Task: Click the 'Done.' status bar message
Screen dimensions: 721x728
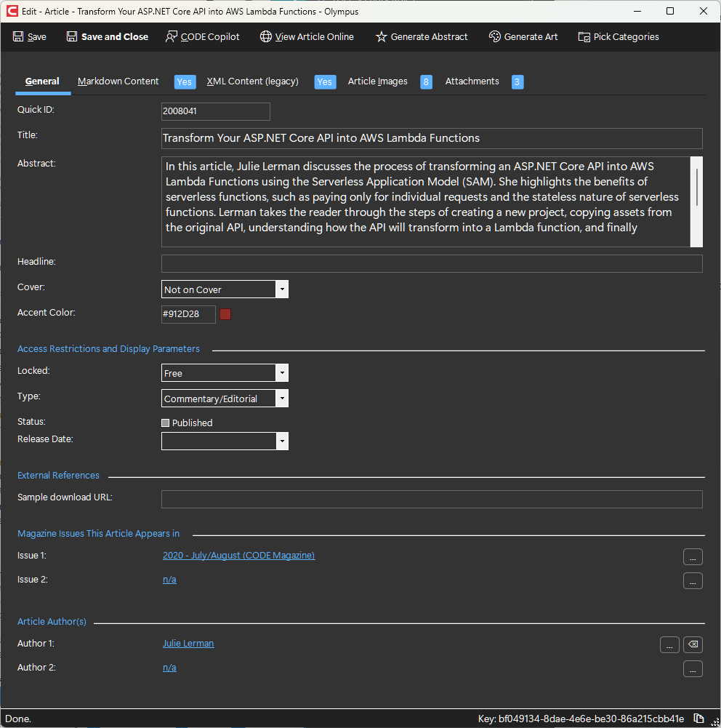Action: click(18, 719)
